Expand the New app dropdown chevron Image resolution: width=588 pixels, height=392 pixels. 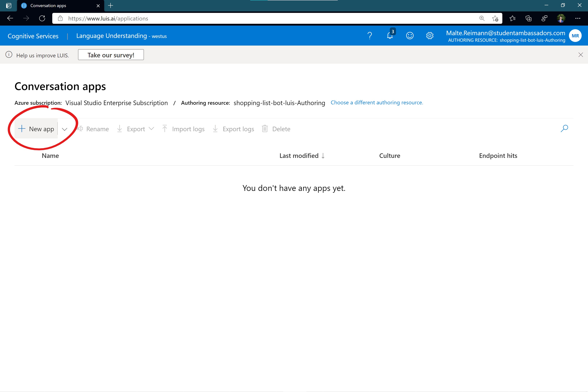64,129
